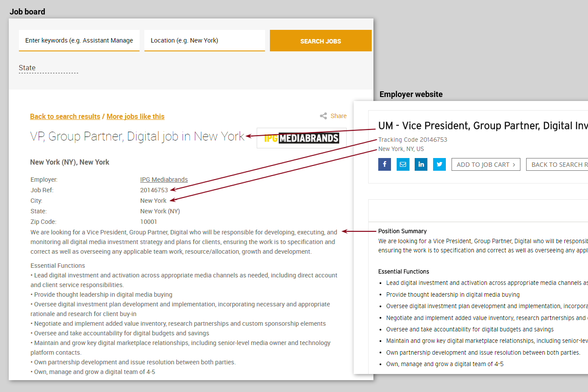Click the Share icon on job board
The height and width of the screenshot is (392, 588).
point(323,116)
